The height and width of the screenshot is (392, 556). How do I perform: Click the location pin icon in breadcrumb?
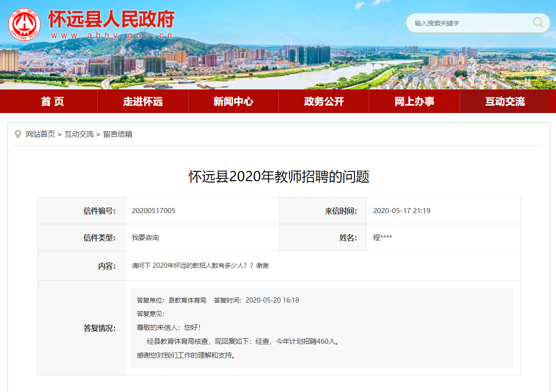tap(18, 134)
